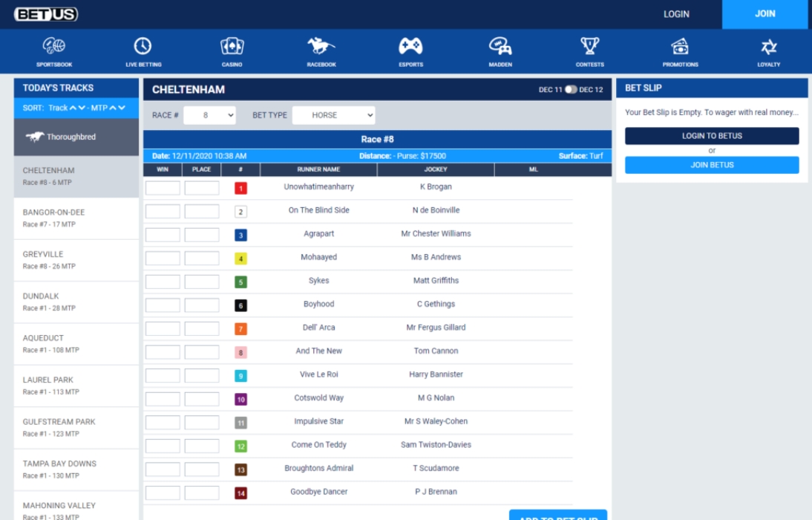Click WIN box for On The Blind Side
Viewport: 812px width, 520px height.
(163, 211)
